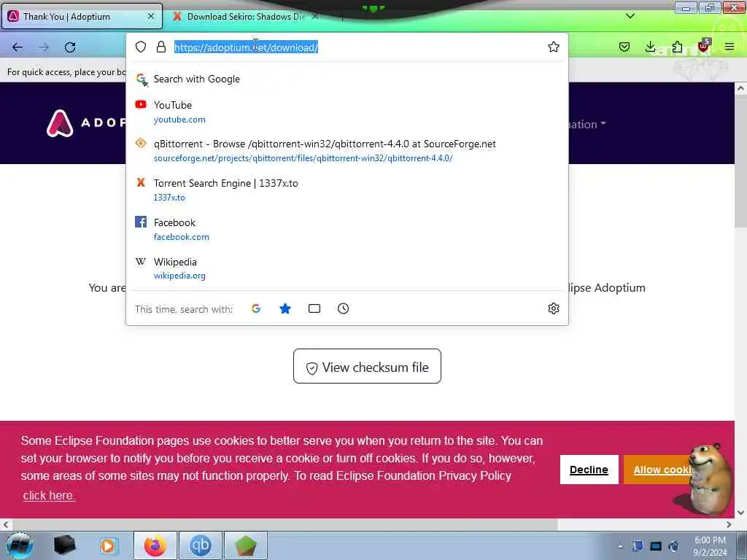Open taskbar clock showing 6:00 PM

pyautogui.click(x=709, y=546)
